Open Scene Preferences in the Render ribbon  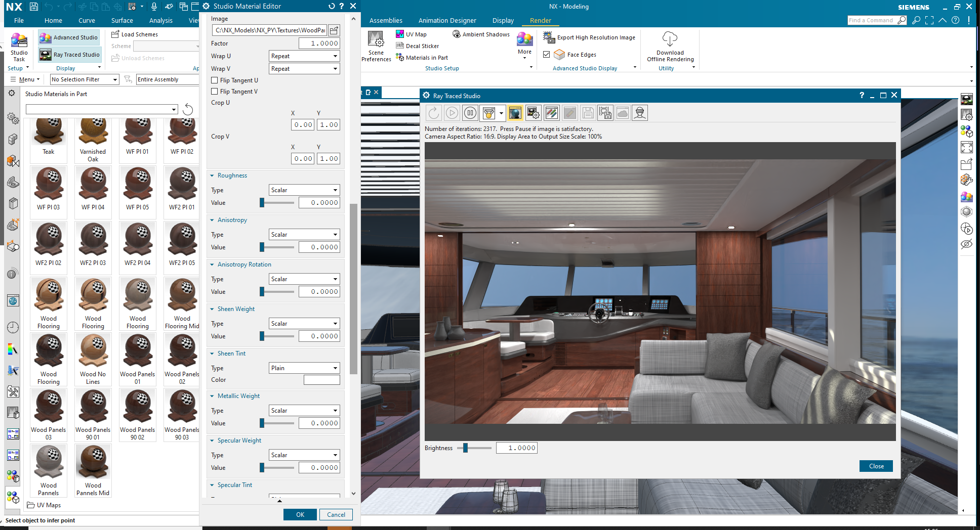(x=376, y=46)
